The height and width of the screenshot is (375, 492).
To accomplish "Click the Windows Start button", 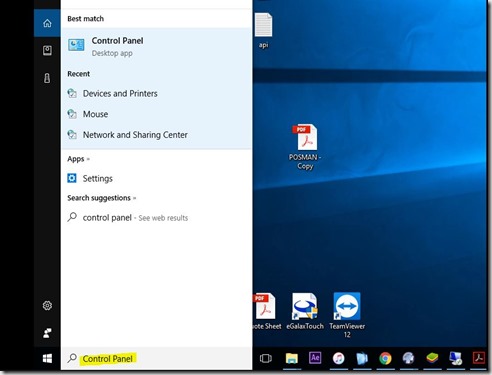I will (x=47, y=359).
